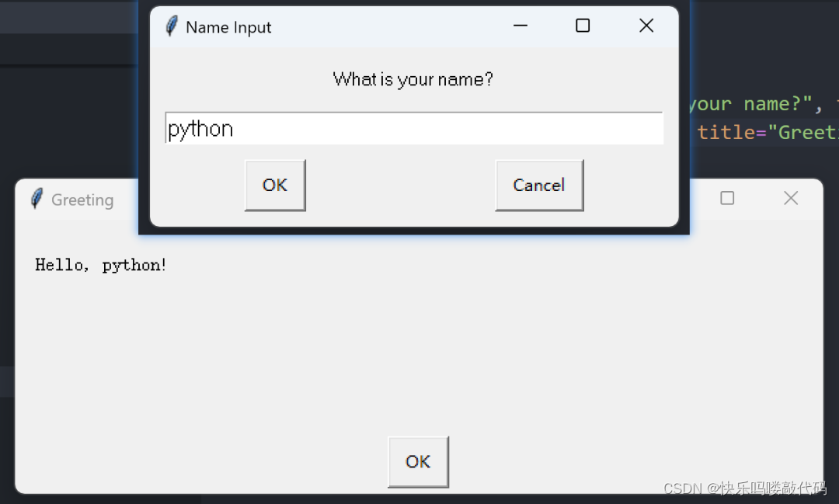Click the maximize icon of the Greeting window

coord(727,198)
